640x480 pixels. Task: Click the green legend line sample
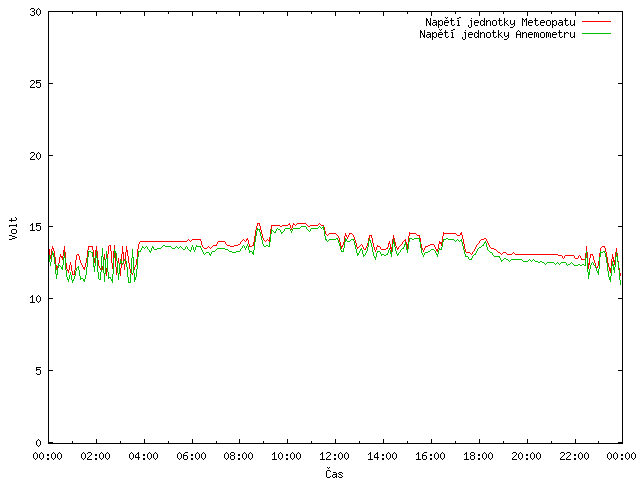click(596, 33)
